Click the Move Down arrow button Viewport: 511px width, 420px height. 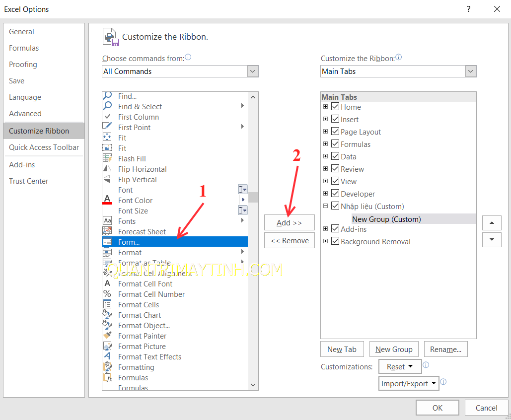pos(492,239)
